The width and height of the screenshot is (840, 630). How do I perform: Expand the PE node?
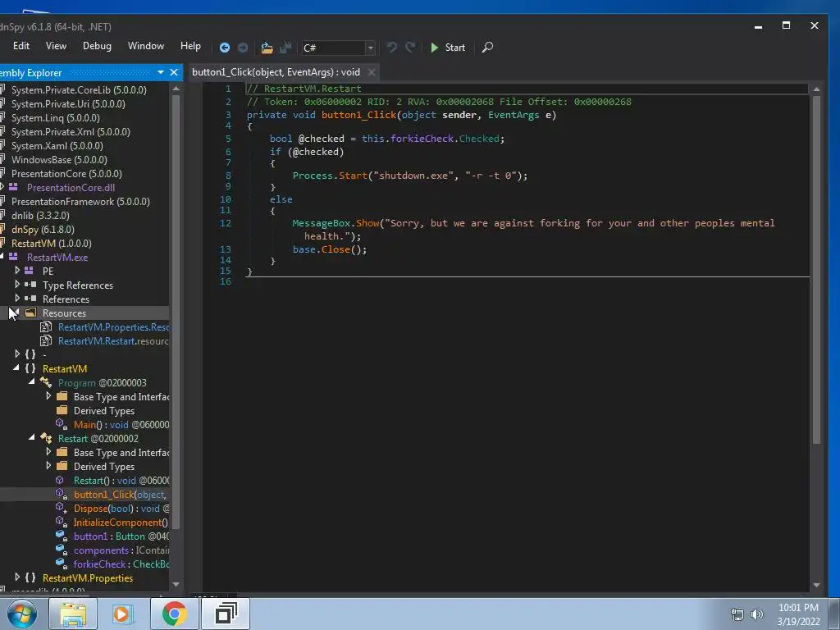pyautogui.click(x=17, y=271)
